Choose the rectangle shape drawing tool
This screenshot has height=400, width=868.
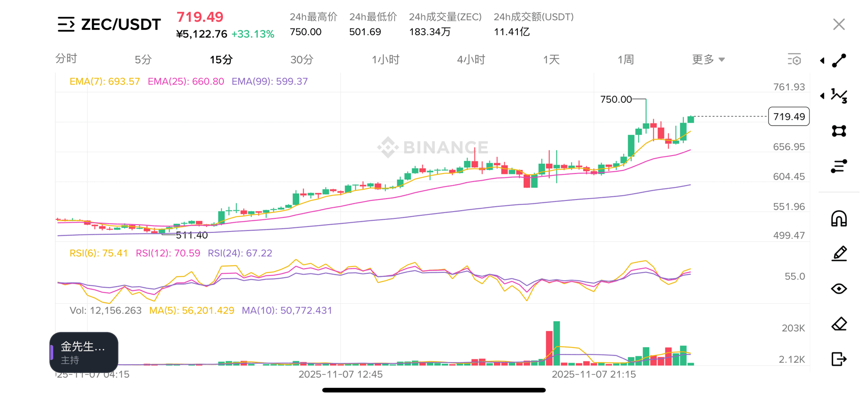click(839, 131)
